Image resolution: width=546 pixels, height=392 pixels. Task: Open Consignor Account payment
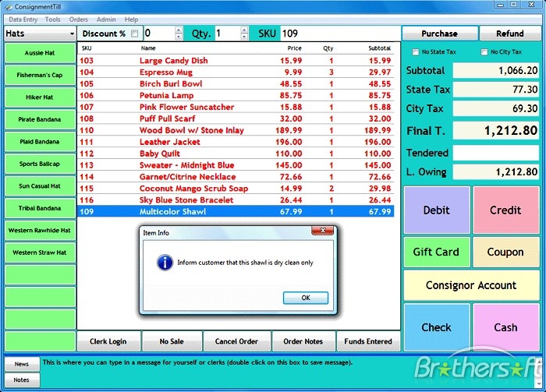point(471,285)
